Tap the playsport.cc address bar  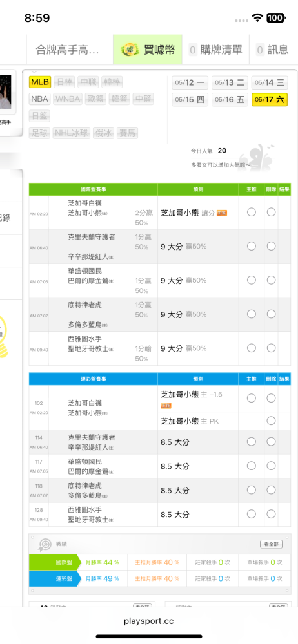coord(149,621)
